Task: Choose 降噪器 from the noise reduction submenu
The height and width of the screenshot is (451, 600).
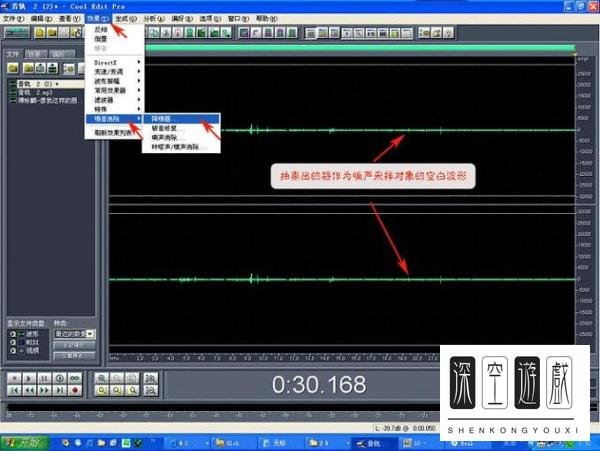Action: click(181, 119)
